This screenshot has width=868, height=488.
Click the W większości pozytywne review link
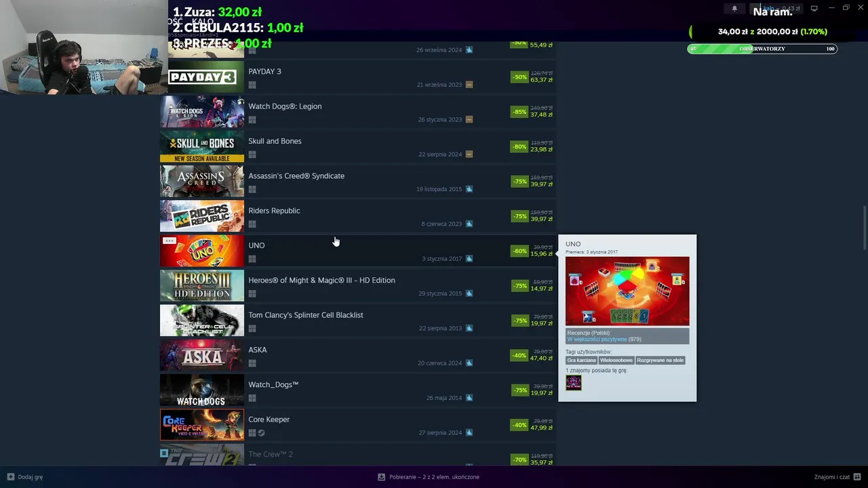click(x=597, y=340)
